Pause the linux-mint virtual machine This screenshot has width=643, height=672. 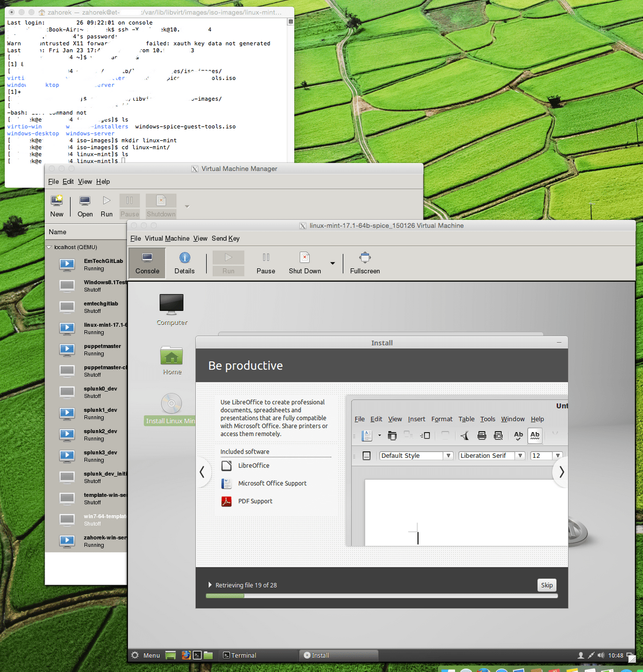pos(266,262)
